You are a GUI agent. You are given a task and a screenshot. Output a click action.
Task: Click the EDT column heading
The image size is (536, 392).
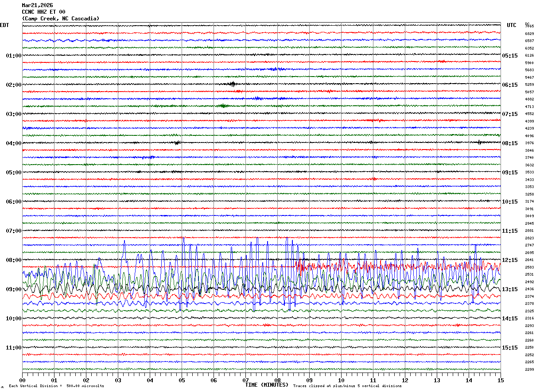(4, 25)
